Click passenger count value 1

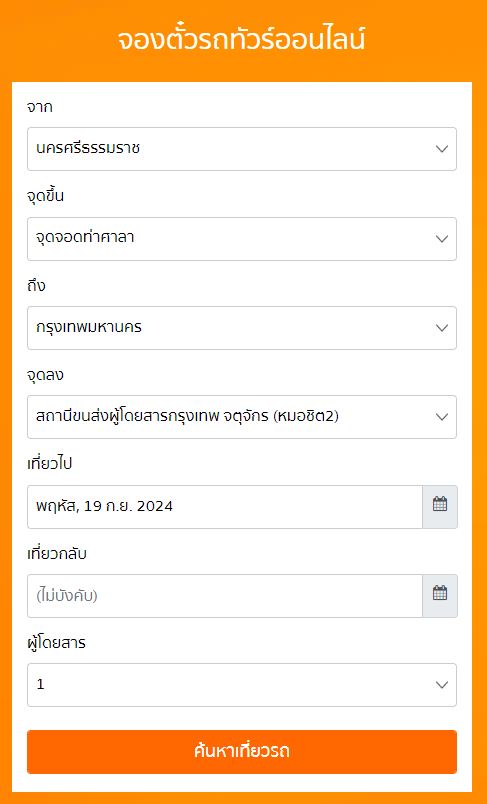tap(40, 685)
